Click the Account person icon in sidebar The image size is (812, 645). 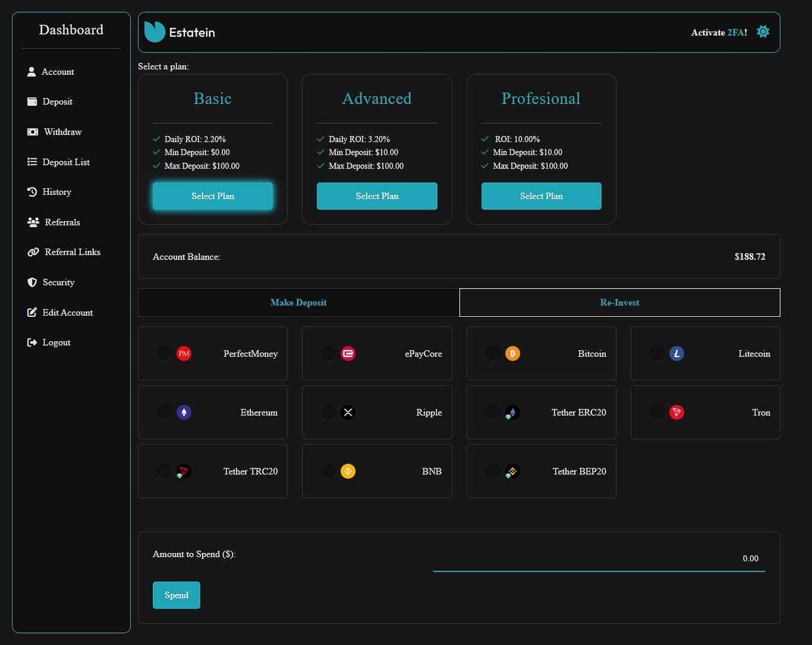[x=32, y=72]
